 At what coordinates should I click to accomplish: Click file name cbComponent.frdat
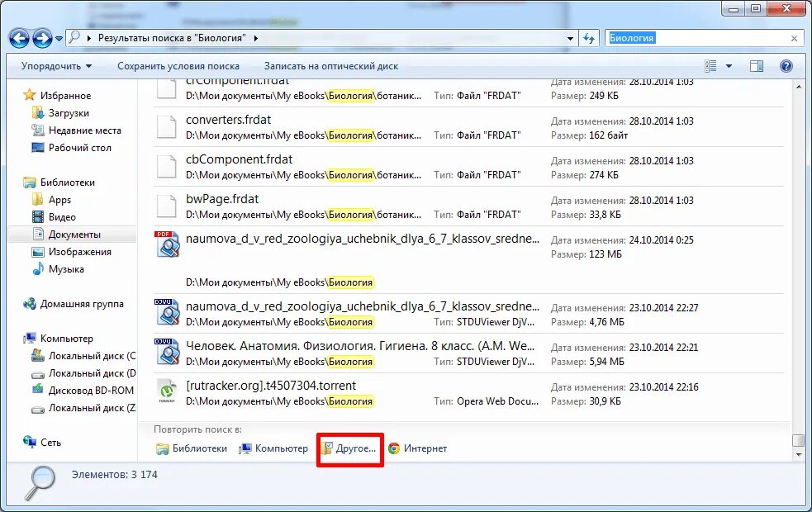(240, 159)
